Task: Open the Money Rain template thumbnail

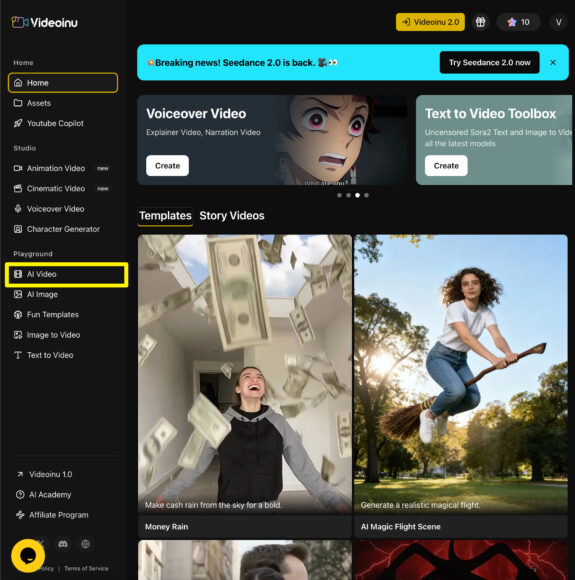Action: click(x=245, y=374)
